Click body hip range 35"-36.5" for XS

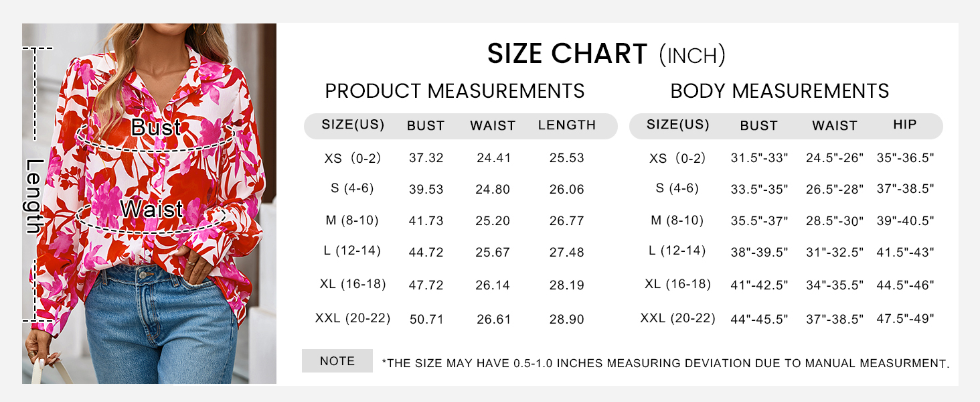(x=905, y=158)
